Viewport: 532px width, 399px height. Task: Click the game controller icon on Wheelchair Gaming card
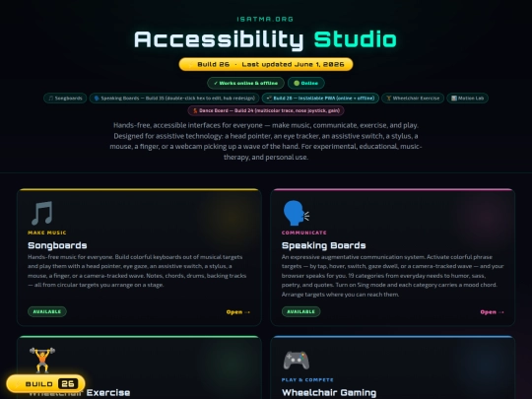(297, 361)
